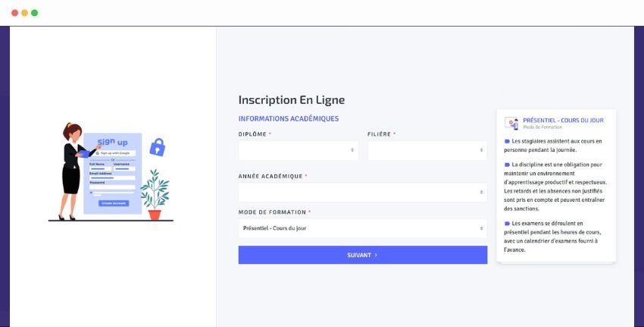Click the bullet icon beside 'La discipline'
This screenshot has width=644, height=327.
tap(507, 165)
